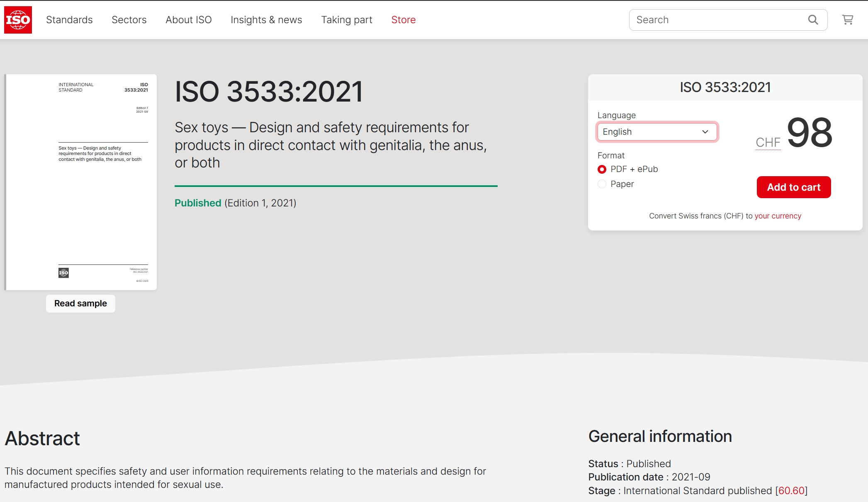Click the ISO logo home icon
The height and width of the screenshot is (502, 868).
tap(18, 19)
